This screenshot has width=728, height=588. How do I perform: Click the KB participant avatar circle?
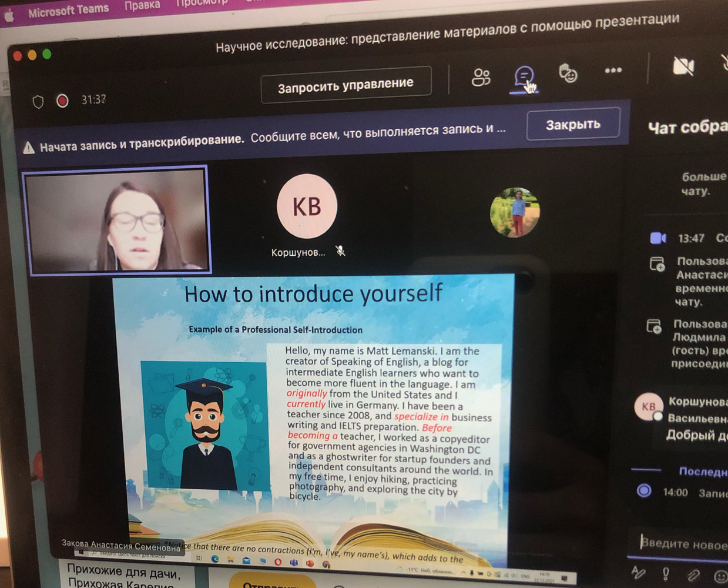tap(307, 206)
